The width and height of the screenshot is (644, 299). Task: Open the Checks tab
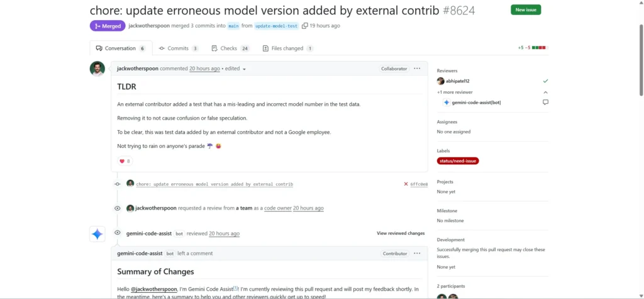230,48
